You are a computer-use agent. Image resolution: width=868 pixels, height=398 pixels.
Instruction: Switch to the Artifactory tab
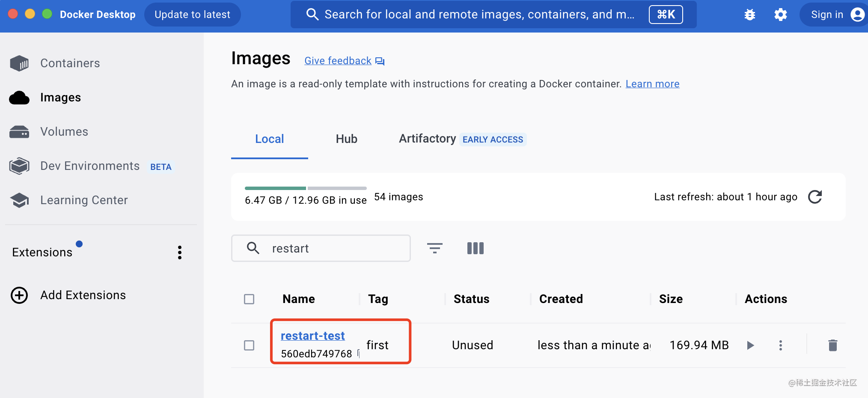click(x=427, y=139)
